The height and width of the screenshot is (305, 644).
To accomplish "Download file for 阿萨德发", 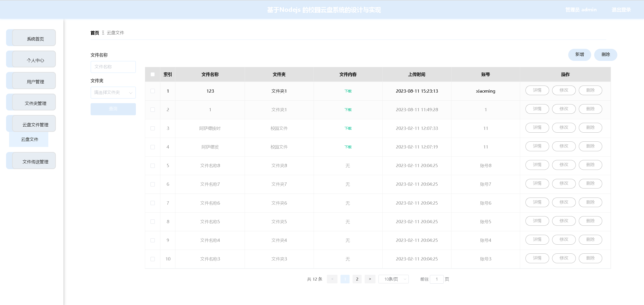I will 348,147.
